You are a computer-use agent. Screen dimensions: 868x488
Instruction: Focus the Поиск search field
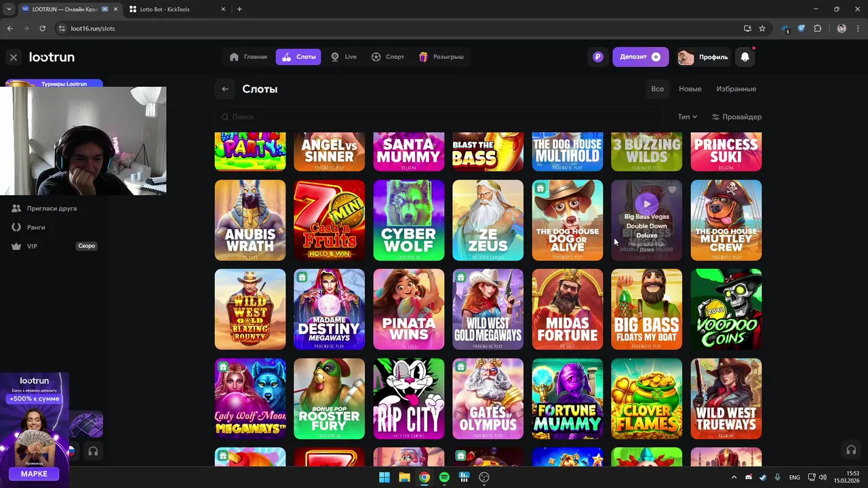(x=441, y=117)
